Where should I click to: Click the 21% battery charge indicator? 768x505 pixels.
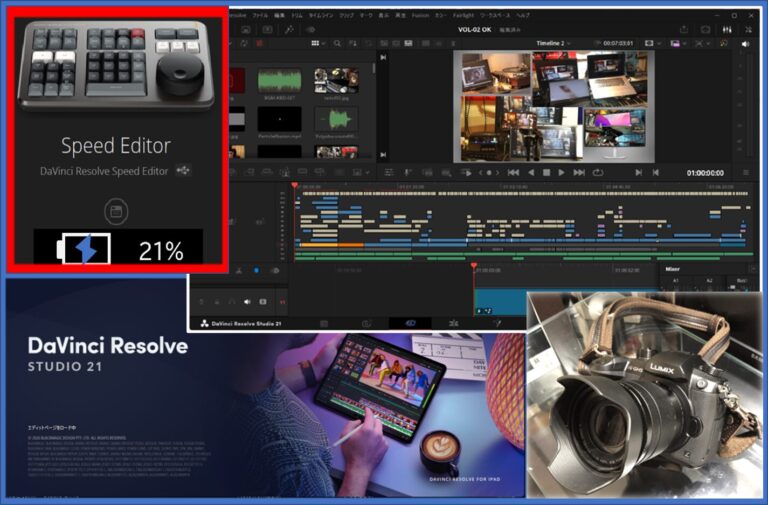pos(118,247)
